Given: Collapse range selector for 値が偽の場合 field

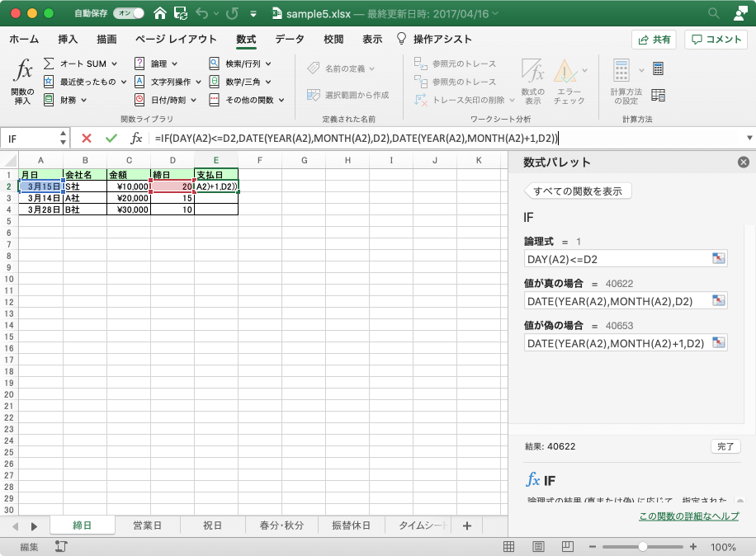Looking at the screenshot, I should [x=719, y=342].
